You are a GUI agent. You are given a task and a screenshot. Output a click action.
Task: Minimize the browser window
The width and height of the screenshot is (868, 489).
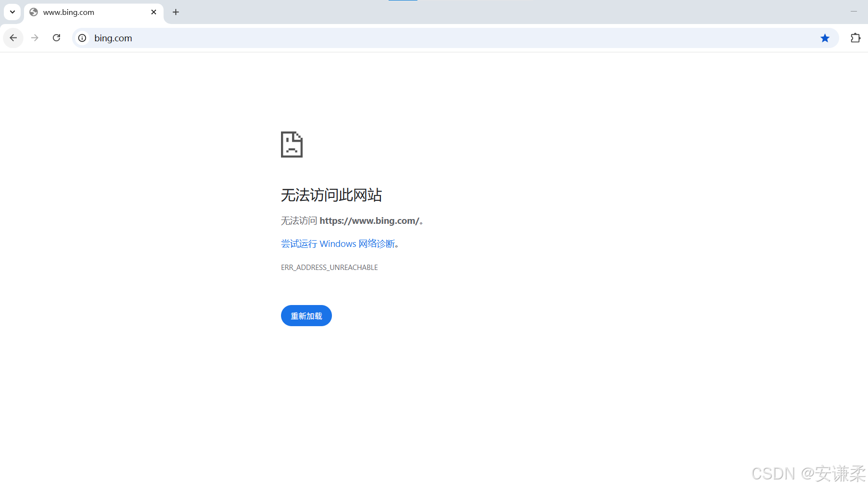click(x=854, y=12)
